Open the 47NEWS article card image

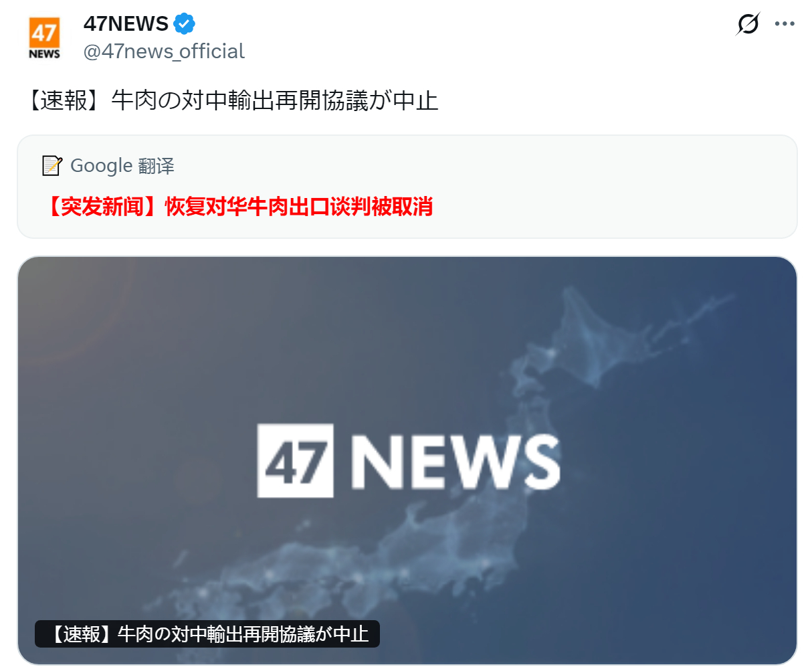407,460
